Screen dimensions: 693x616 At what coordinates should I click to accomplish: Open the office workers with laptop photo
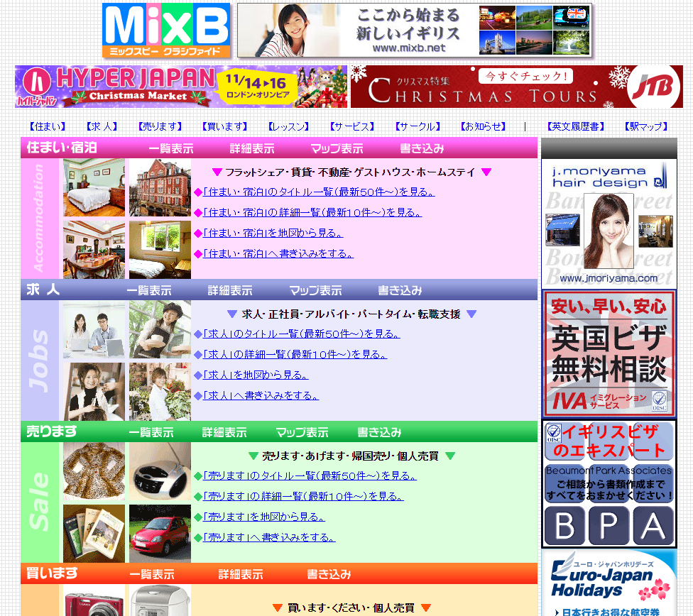point(94,329)
